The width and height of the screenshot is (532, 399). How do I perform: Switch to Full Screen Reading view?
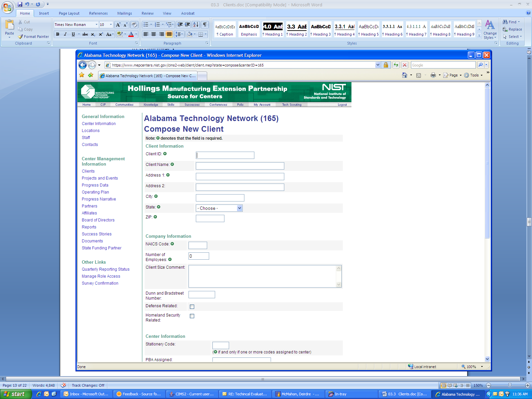pyautogui.click(x=450, y=385)
